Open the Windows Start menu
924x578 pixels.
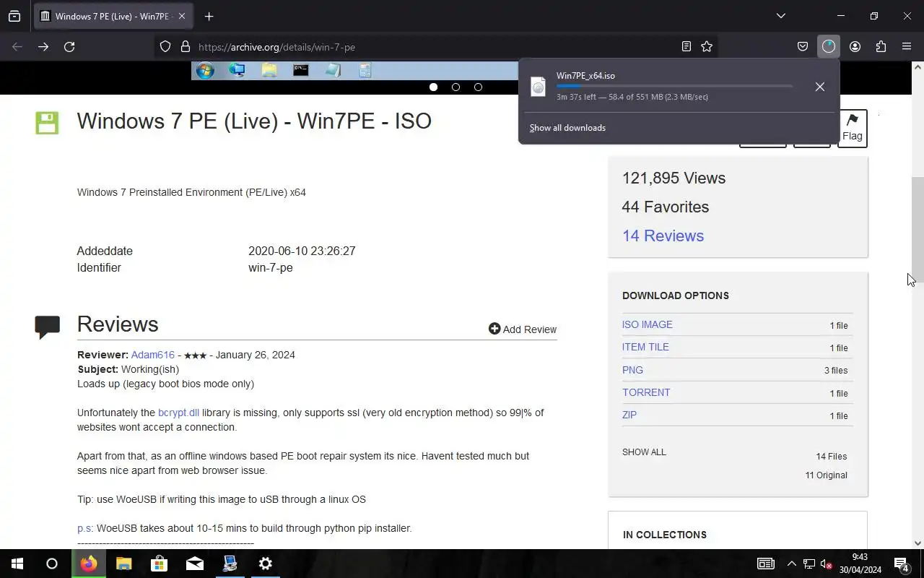click(17, 564)
